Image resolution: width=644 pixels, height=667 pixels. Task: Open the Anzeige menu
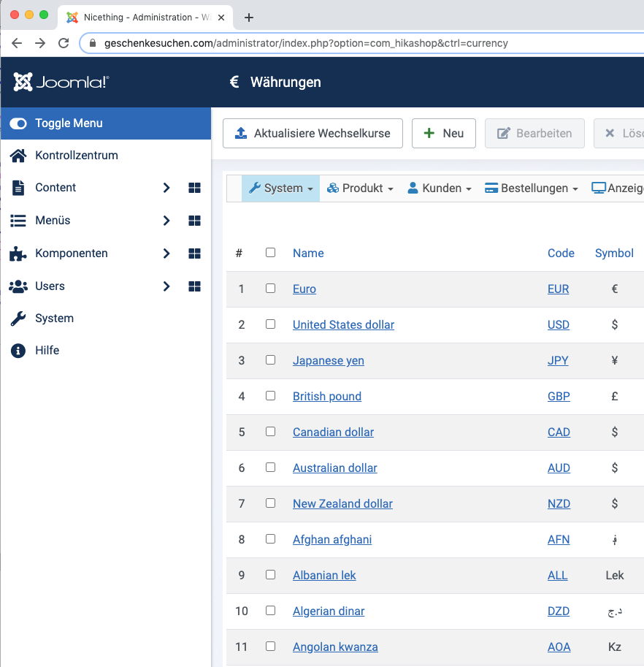(x=617, y=188)
